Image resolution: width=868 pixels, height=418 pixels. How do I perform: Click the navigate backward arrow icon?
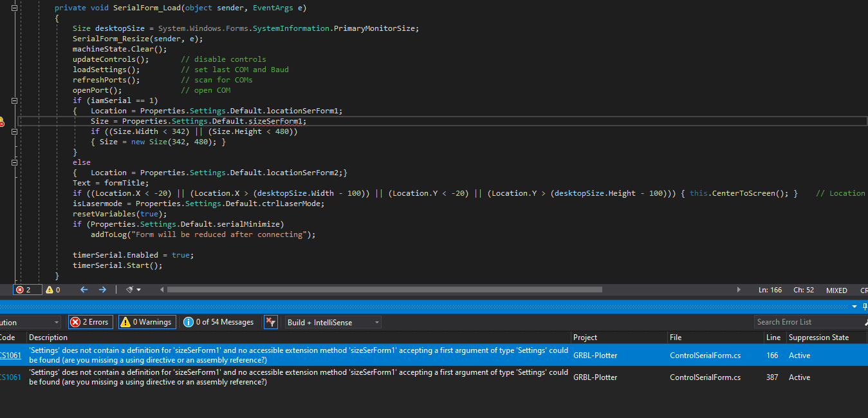[84, 290]
